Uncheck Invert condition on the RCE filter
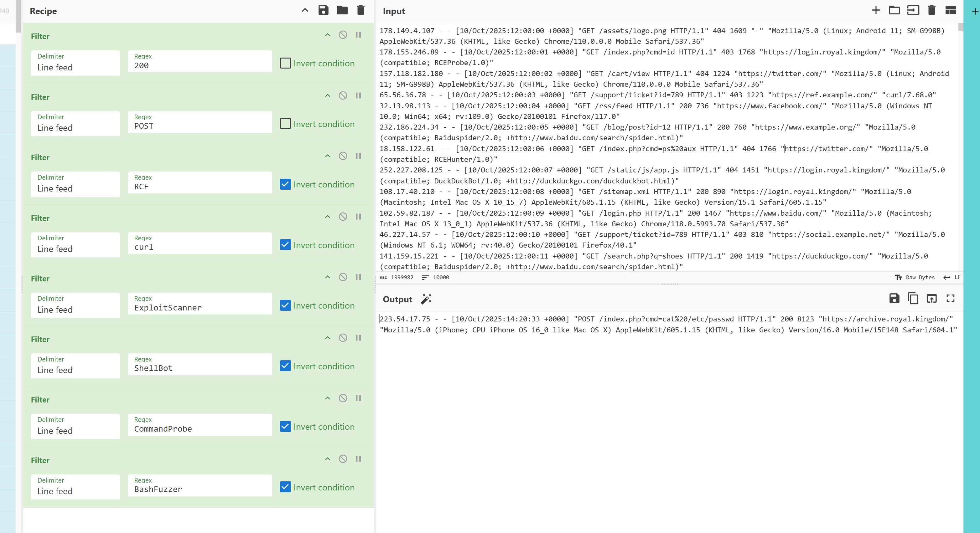Viewport: 980px width, 533px height. point(285,184)
